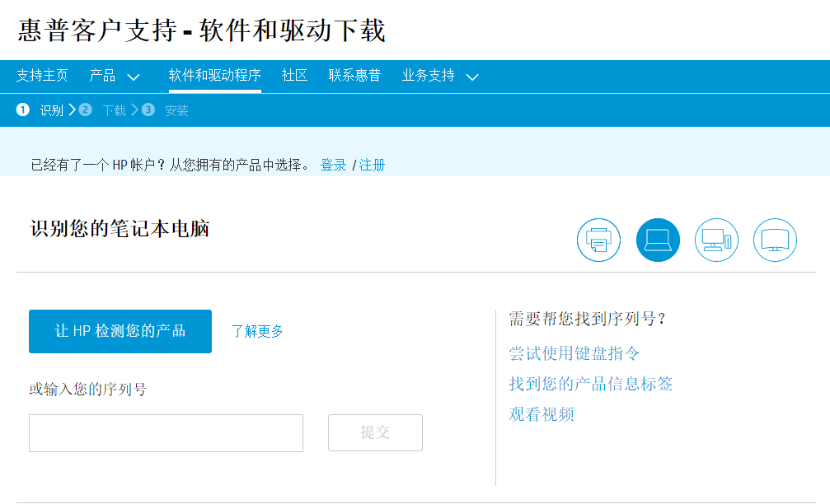Open the 支持主页 menu item
This screenshot has height=504, width=830.
tap(42, 76)
